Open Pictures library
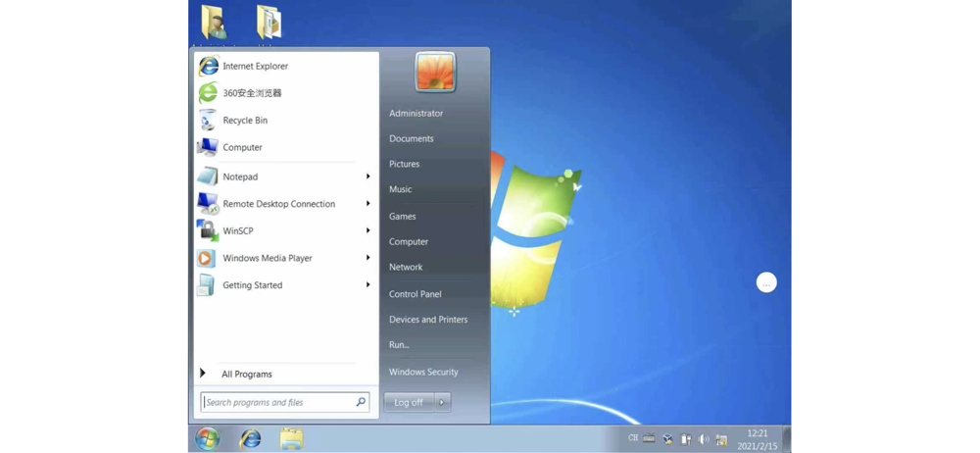The image size is (980, 453). pyautogui.click(x=404, y=164)
